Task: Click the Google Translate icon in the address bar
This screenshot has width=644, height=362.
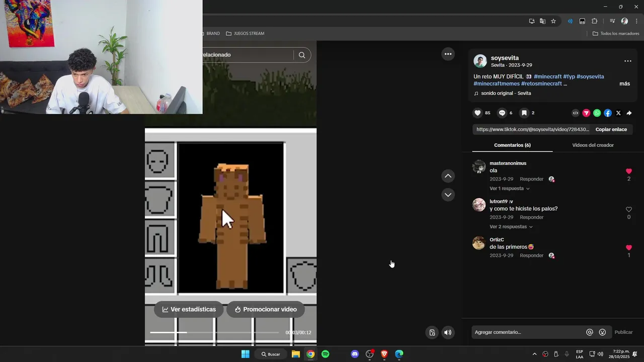Action: 542,21
